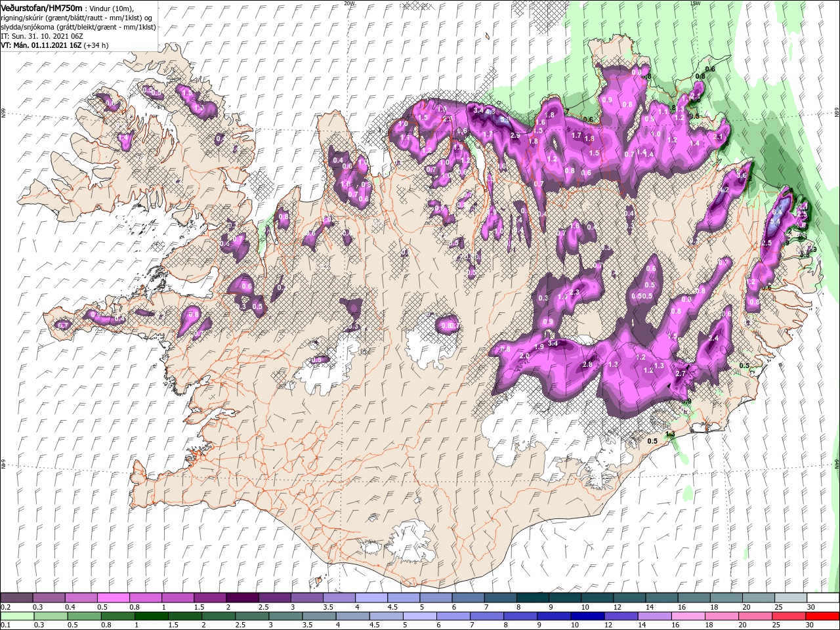Click the pale green 0.1 rain legend swatch
This screenshot has width=840, height=630.
click(x=18, y=616)
